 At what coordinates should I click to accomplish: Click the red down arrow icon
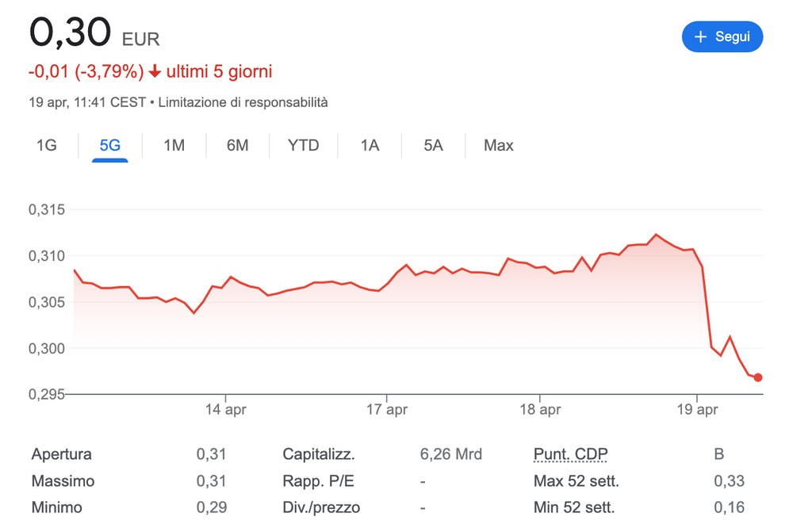click(155, 72)
